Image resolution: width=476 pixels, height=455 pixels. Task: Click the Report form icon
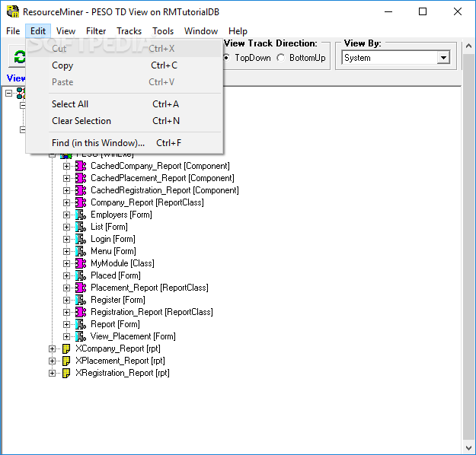81,324
